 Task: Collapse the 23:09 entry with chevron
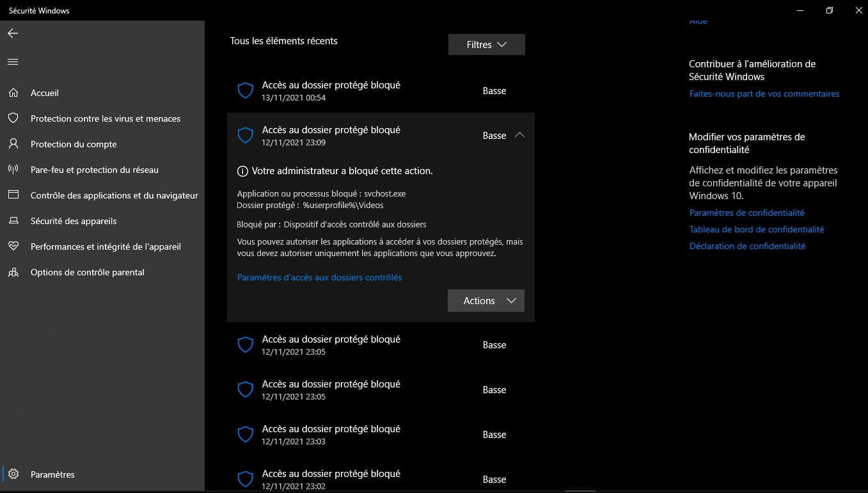point(519,135)
